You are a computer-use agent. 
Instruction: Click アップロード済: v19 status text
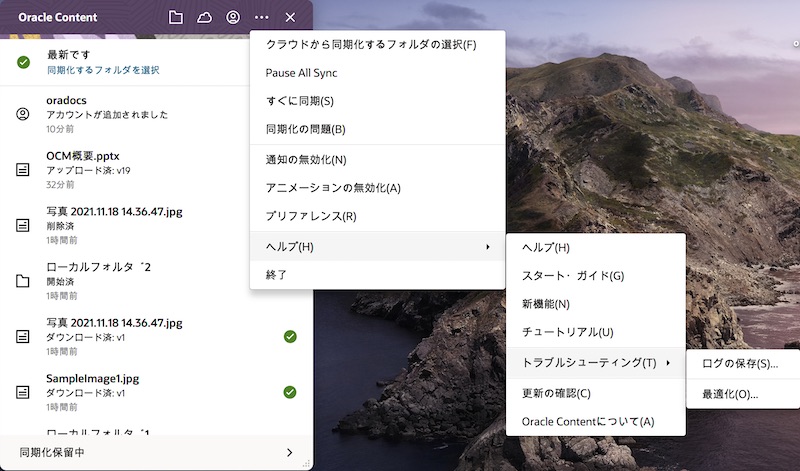pyautogui.click(x=88, y=170)
